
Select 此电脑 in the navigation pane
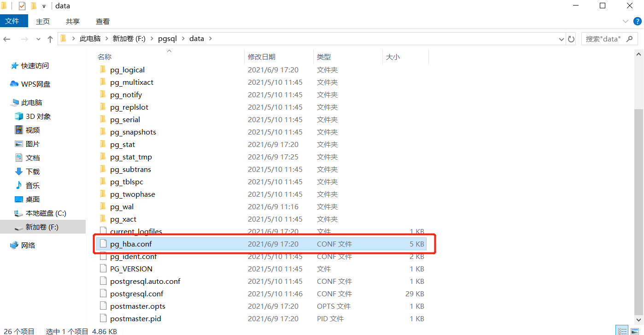pos(31,102)
